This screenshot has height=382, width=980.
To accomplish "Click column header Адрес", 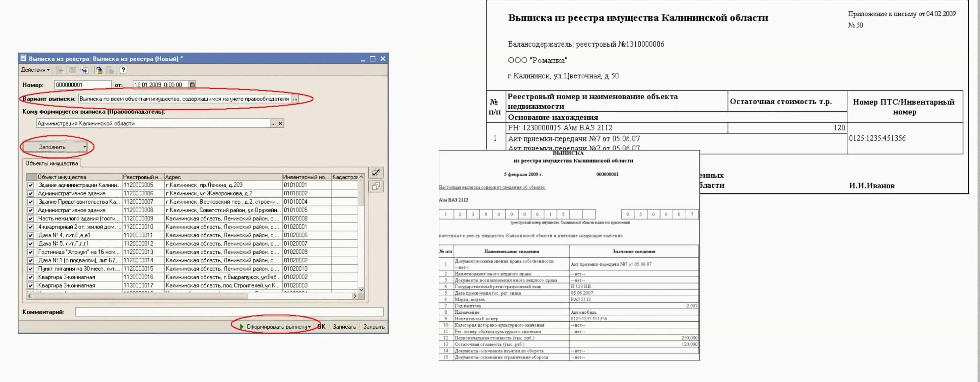I will [x=223, y=177].
